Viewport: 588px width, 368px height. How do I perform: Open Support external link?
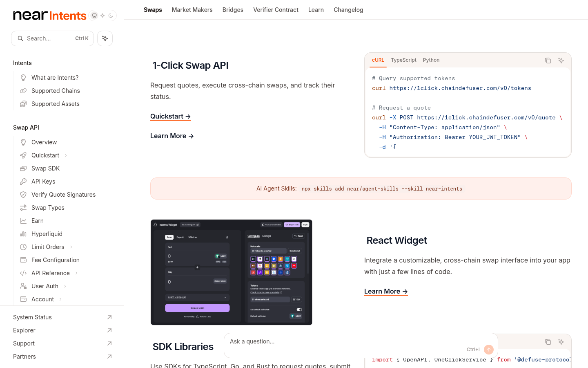click(x=62, y=343)
